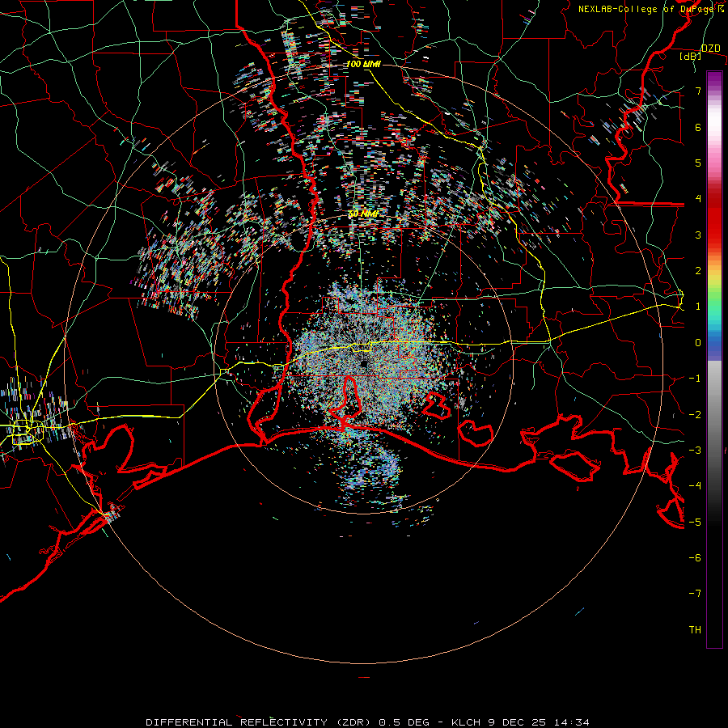The image size is (728, 728).
Task: Click the 7 value on the scale
Action: pyautogui.click(x=698, y=91)
